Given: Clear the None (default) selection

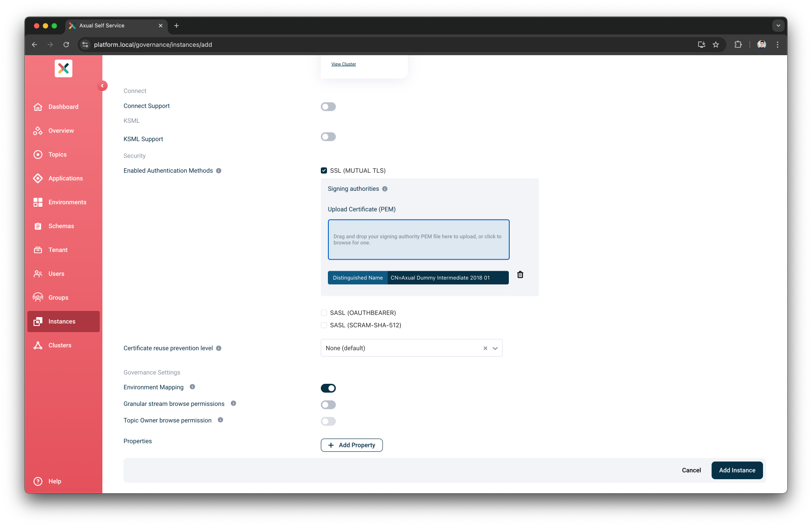Looking at the screenshot, I should tap(485, 348).
